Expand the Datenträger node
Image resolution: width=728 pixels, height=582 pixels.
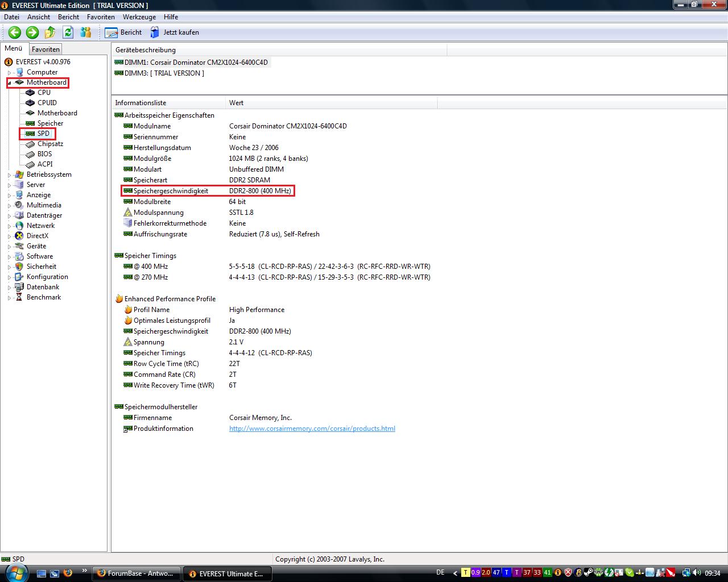tap(10, 216)
